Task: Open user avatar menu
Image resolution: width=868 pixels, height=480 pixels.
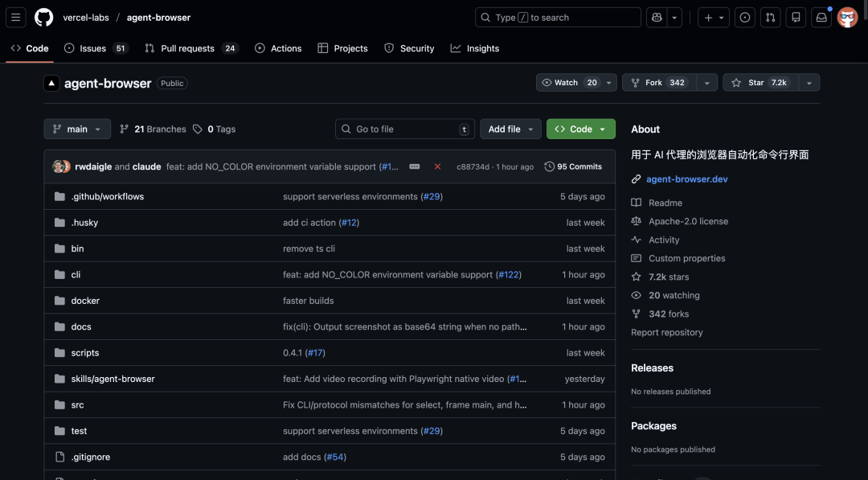Action: pos(848,18)
